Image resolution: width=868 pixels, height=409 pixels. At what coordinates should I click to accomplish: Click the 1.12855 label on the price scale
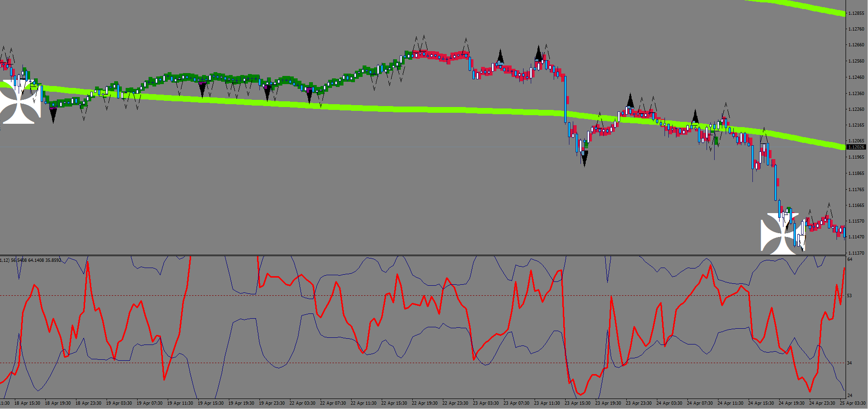point(856,13)
